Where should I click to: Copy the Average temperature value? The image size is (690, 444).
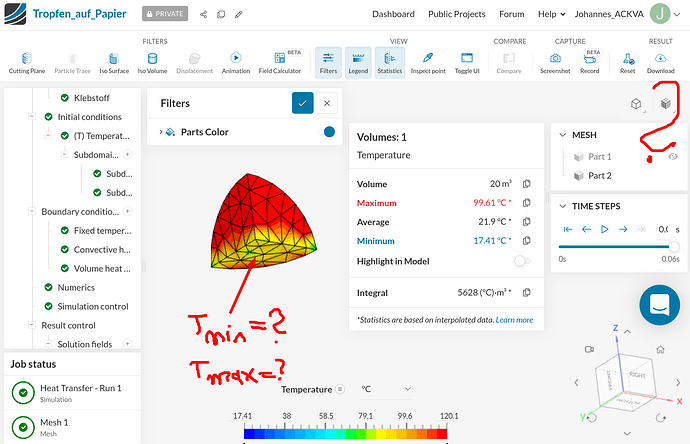point(526,222)
